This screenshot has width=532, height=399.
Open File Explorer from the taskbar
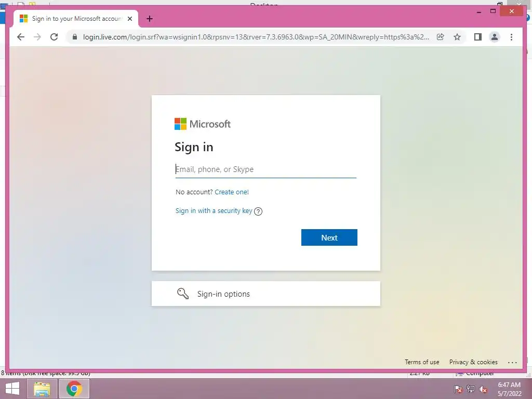pos(42,389)
